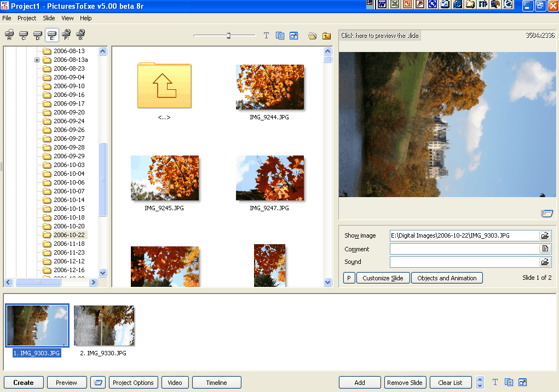Click the Comment input field
This screenshot has width=559, height=392.
point(464,249)
